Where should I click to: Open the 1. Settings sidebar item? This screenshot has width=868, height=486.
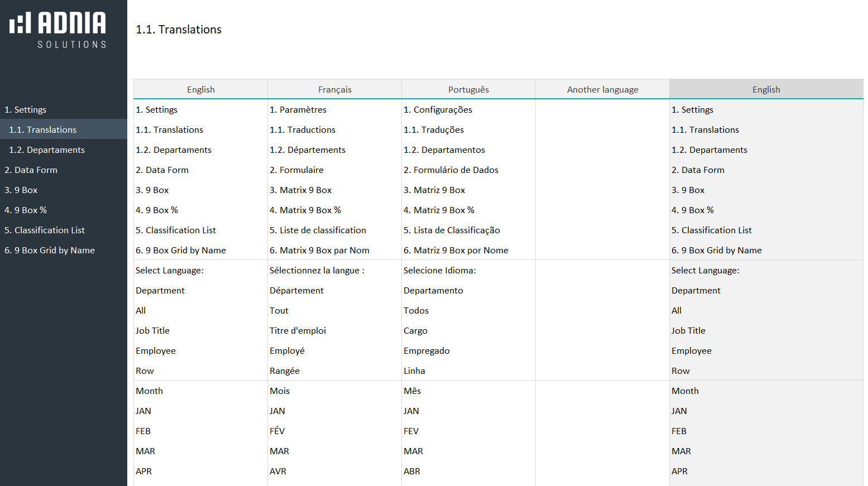click(x=26, y=110)
